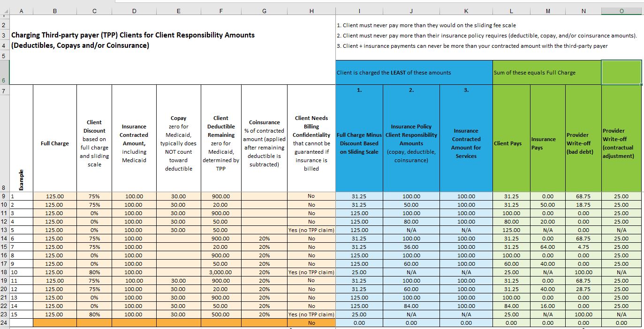
Task: Select column D header
Action: pos(134,12)
